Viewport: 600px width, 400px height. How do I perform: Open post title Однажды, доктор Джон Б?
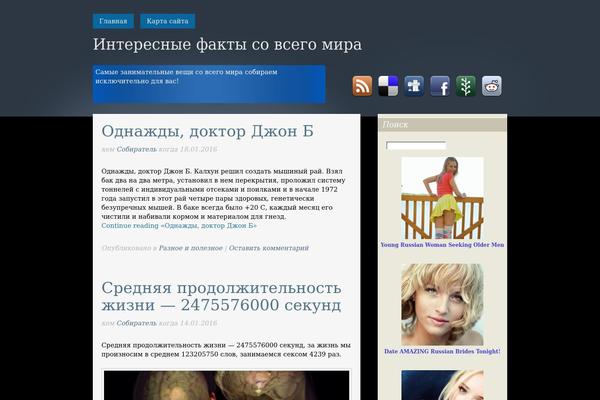point(207,131)
